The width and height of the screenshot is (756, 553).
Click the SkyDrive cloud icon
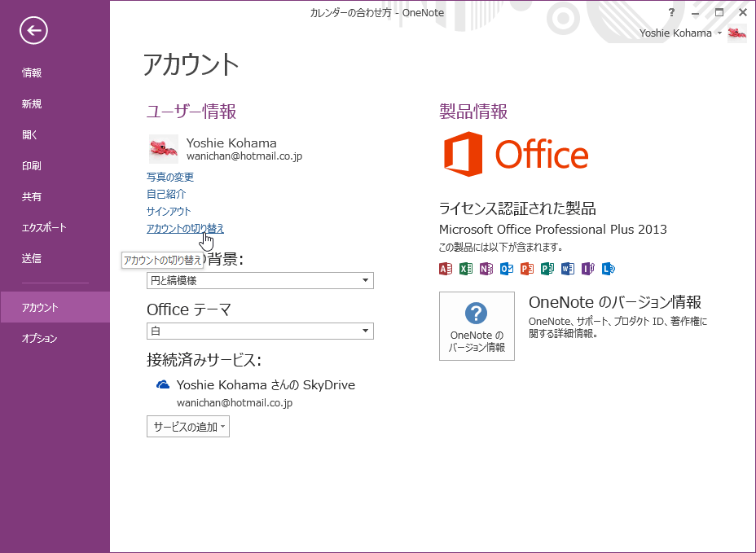pyautogui.click(x=163, y=384)
